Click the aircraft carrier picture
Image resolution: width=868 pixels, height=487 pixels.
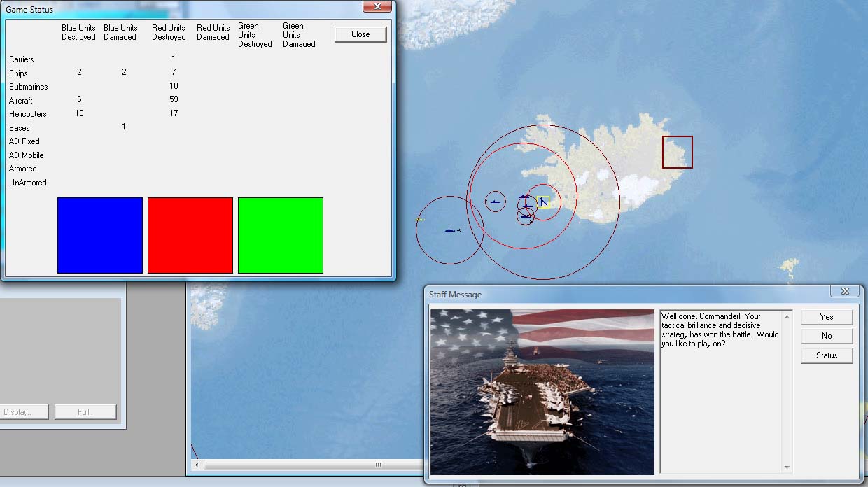pos(542,392)
